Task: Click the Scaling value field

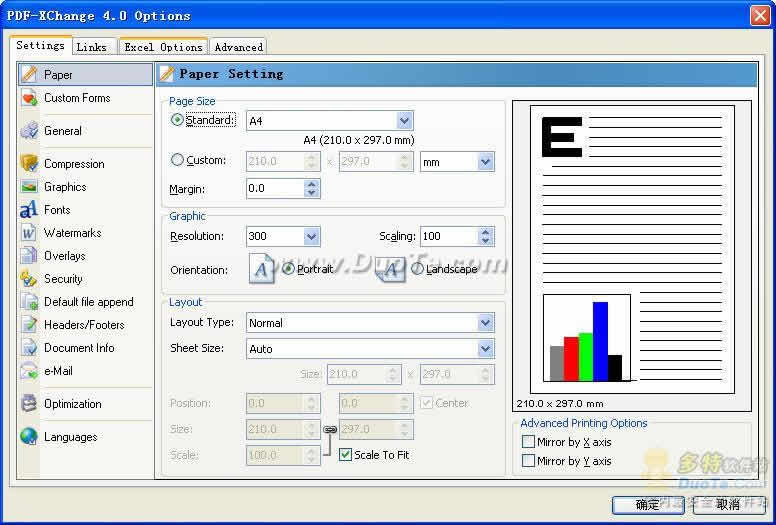Action: [449, 237]
